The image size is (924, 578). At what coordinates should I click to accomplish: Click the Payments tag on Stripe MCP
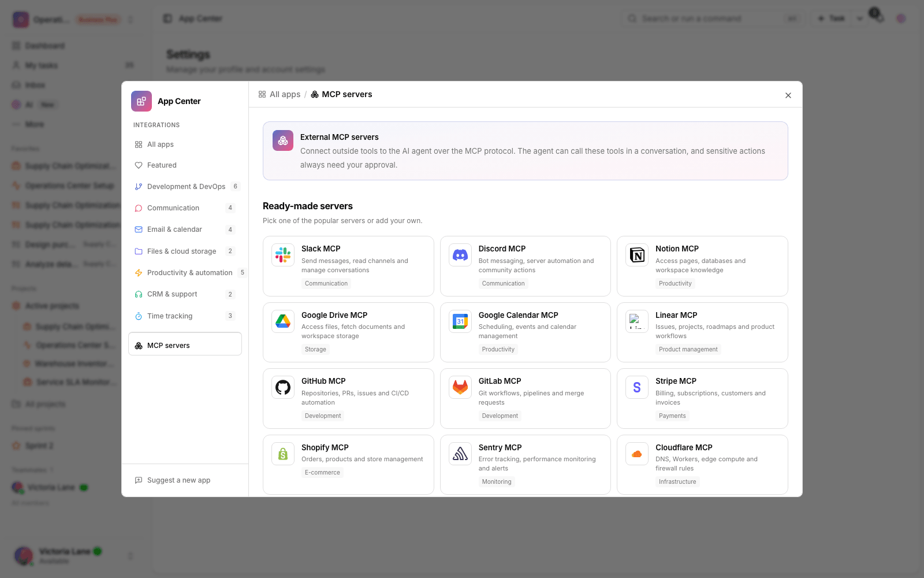click(672, 416)
